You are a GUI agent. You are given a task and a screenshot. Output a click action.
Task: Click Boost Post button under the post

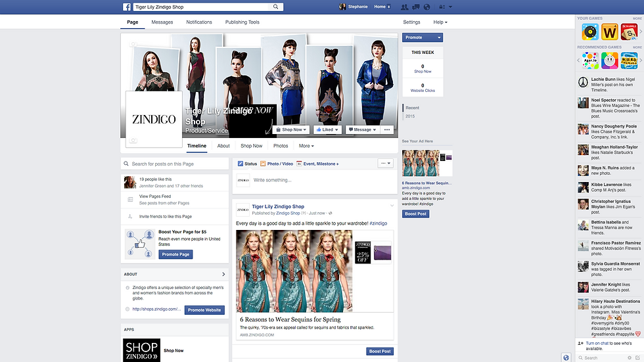click(x=380, y=351)
